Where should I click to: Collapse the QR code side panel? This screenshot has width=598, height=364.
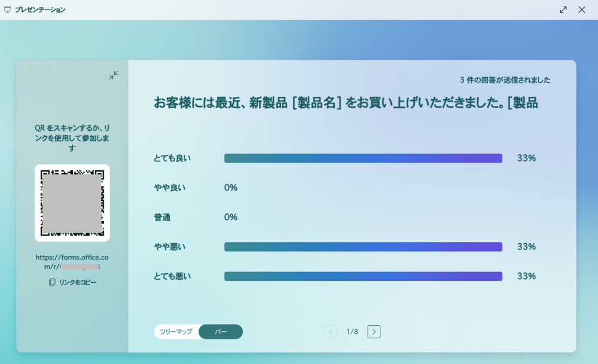click(114, 75)
